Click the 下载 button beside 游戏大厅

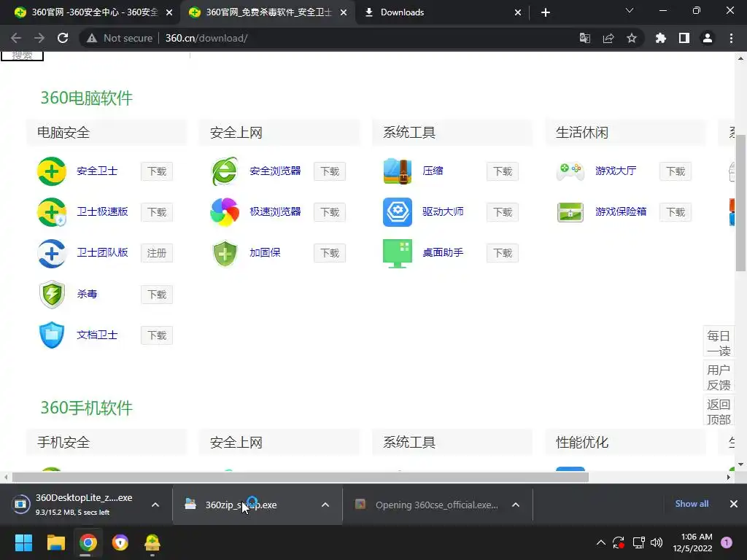(676, 171)
